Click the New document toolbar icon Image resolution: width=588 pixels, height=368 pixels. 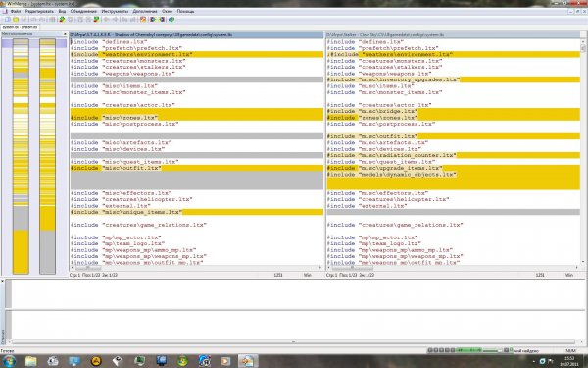[8, 20]
